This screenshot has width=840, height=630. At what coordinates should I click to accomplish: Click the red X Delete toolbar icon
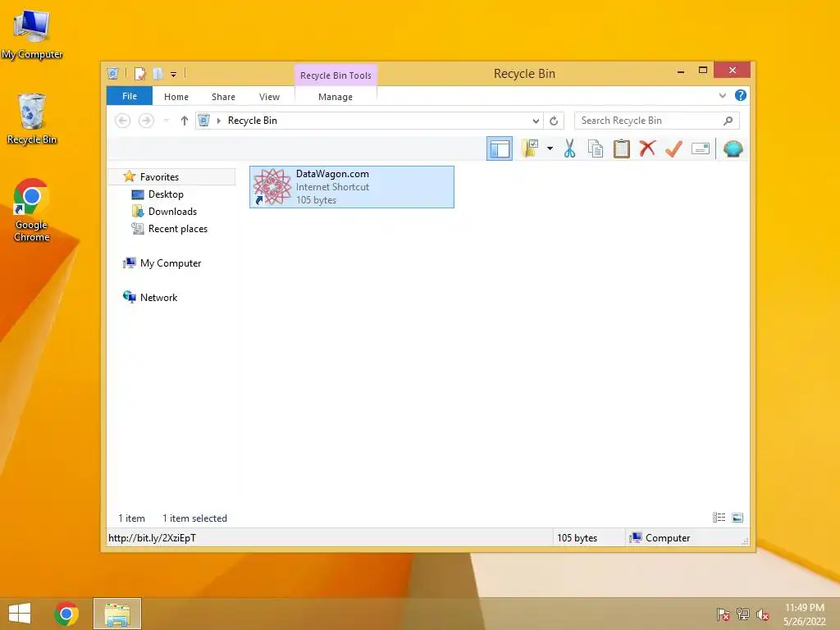(x=647, y=148)
